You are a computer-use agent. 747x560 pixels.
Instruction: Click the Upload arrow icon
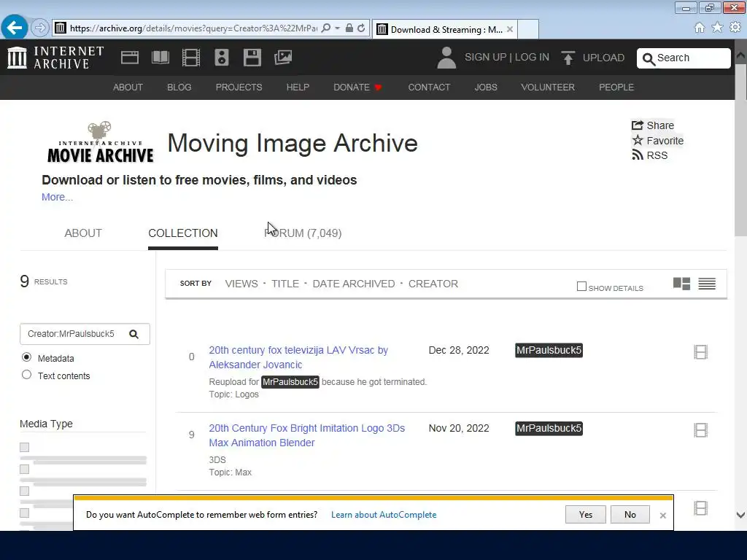pos(568,58)
